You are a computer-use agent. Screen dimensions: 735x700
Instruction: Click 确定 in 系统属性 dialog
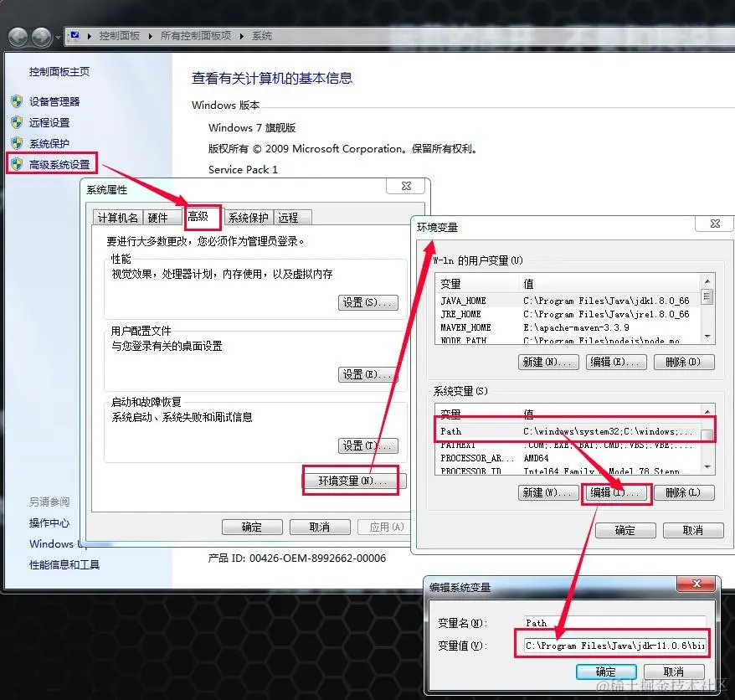[x=252, y=527]
